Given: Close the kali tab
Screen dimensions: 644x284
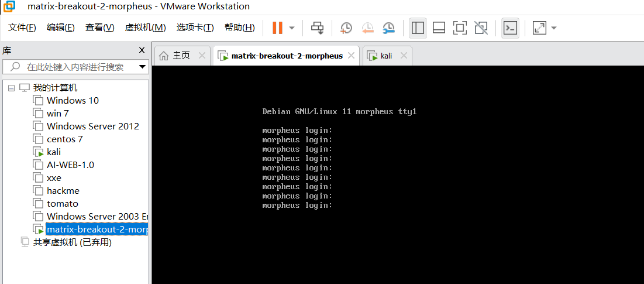Looking at the screenshot, I should (x=404, y=56).
